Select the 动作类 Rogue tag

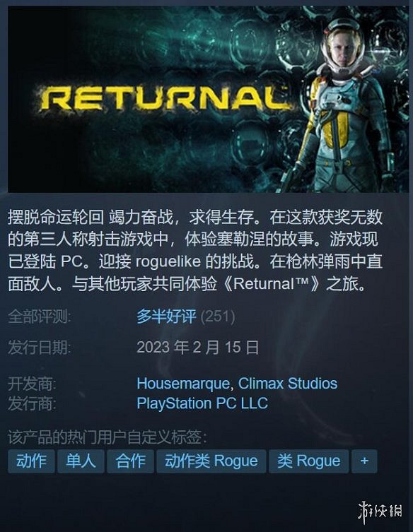[x=211, y=461]
